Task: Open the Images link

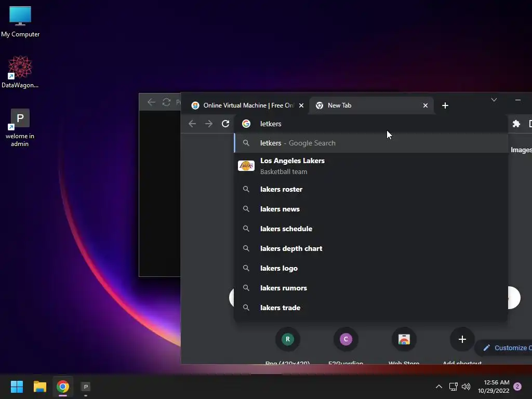Action: 521,150
